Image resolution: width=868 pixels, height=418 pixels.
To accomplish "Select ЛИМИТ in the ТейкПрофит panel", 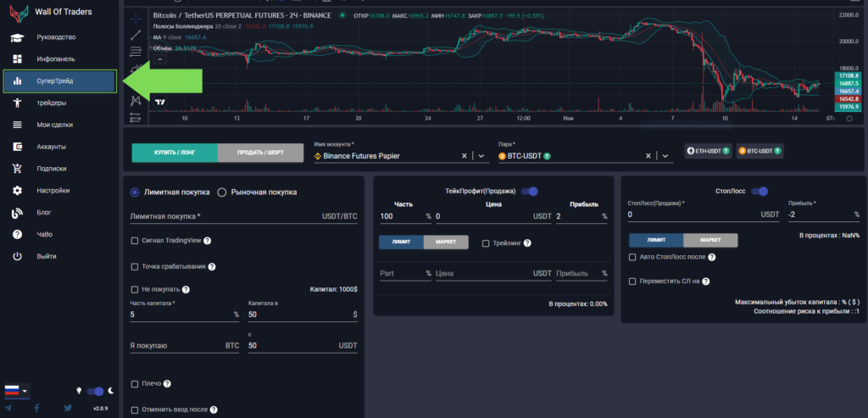I will (401, 242).
